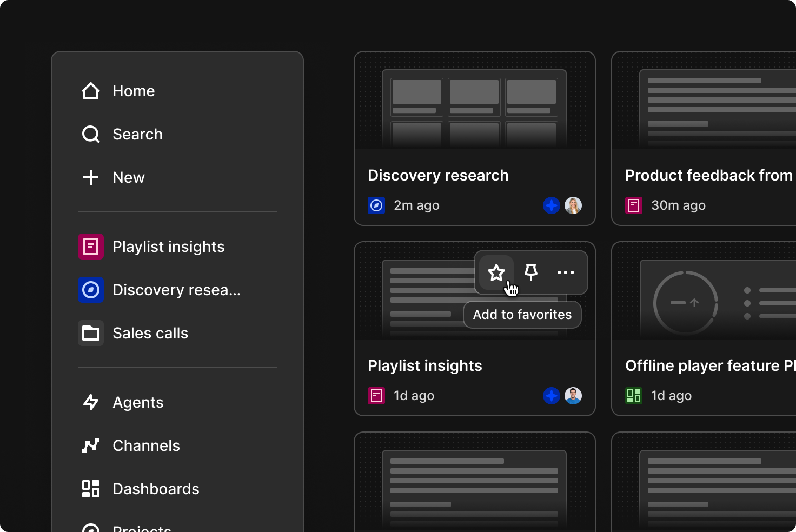Click the Playlist insights notebook icon

91,247
